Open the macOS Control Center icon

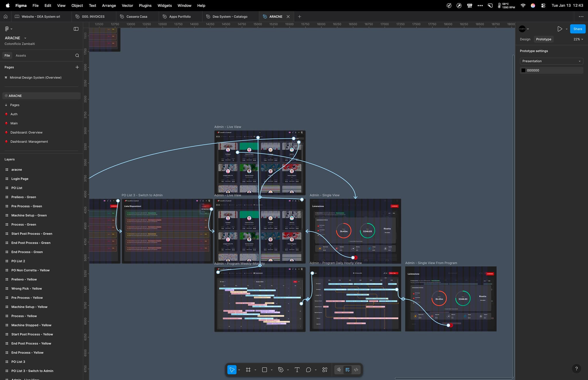[x=543, y=5]
